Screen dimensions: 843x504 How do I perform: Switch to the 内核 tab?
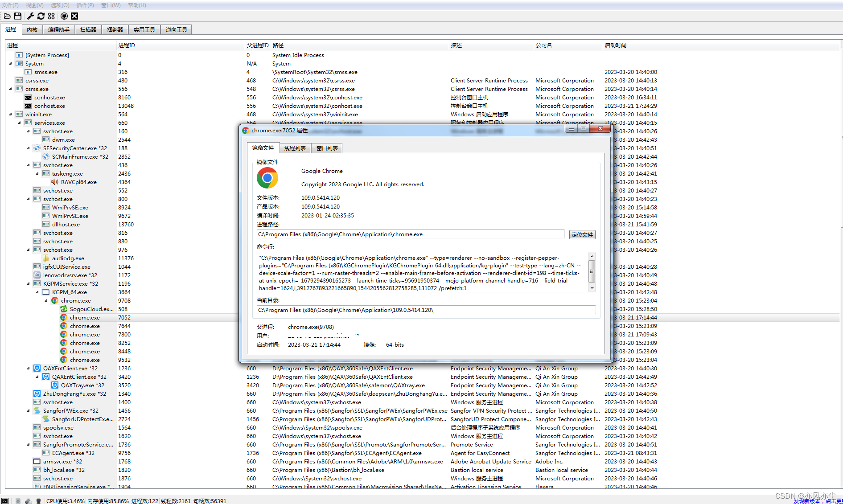32,29
